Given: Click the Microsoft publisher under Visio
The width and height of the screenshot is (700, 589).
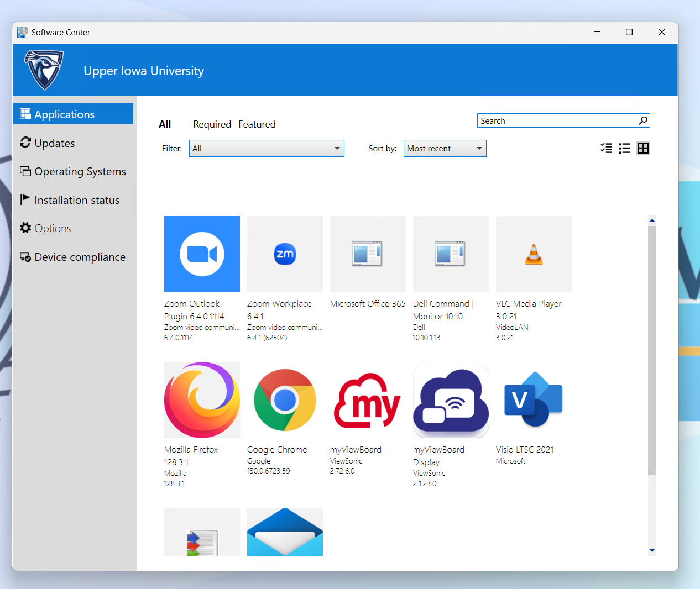Looking at the screenshot, I should (510, 461).
